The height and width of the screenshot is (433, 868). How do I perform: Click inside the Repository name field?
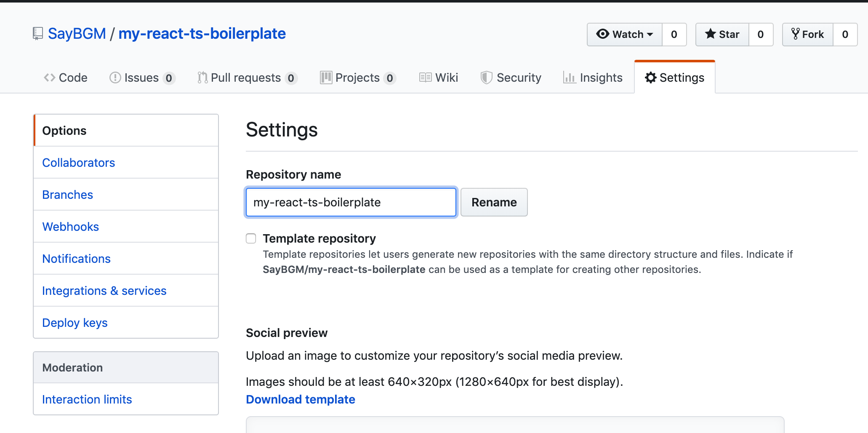pos(351,202)
